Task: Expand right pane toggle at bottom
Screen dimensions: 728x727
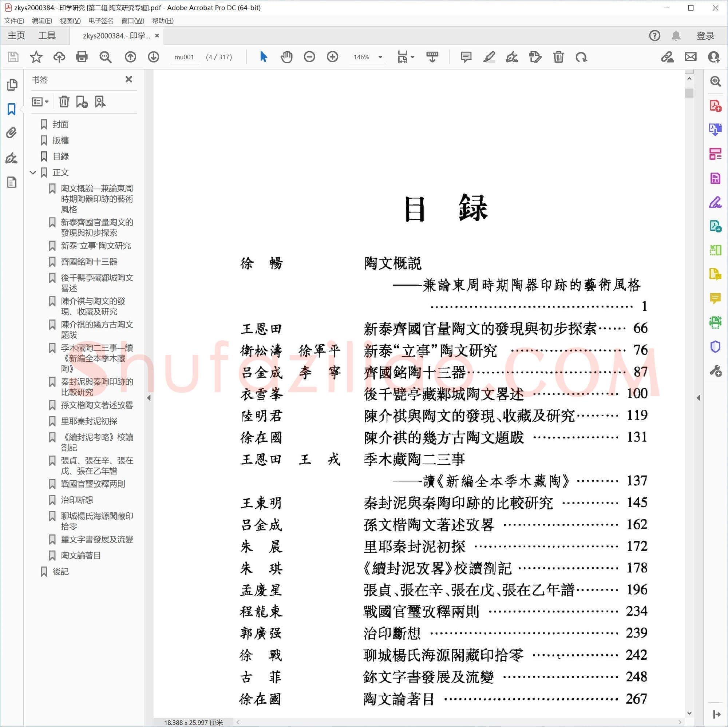Action: pos(716,715)
